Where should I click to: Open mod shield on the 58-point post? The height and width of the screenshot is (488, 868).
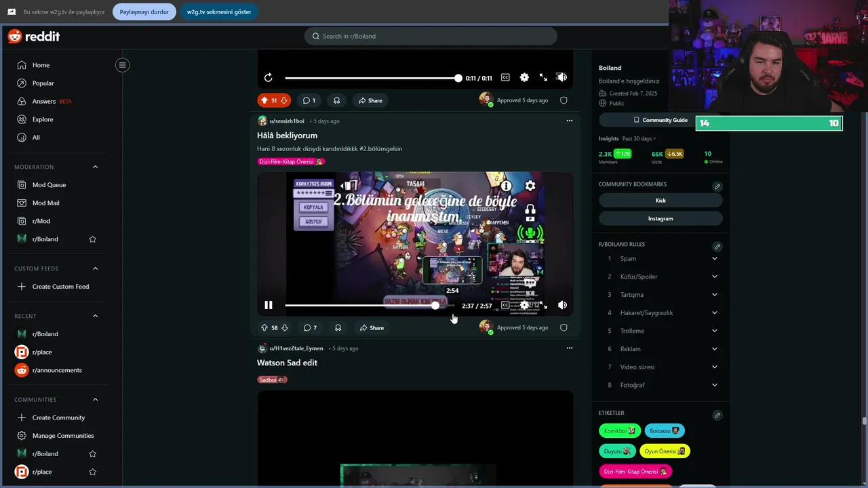(x=564, y=327)
